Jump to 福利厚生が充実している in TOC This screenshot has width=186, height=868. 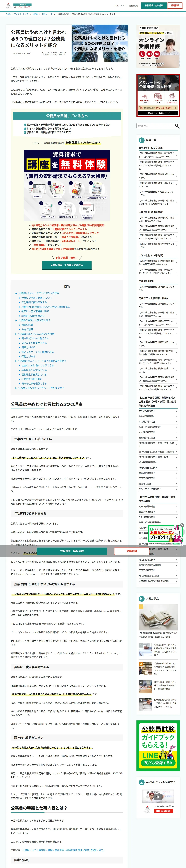[34, 374]
